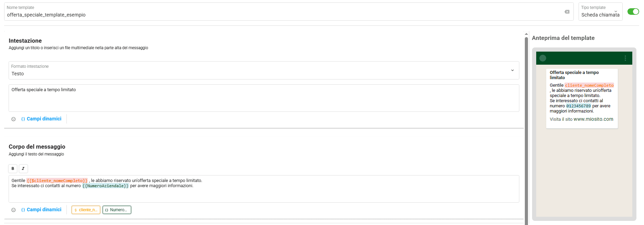Apply bold formatting in the message body
This screenshot has height=225, width=644.
pyautogui.click(x=13, y=169)
